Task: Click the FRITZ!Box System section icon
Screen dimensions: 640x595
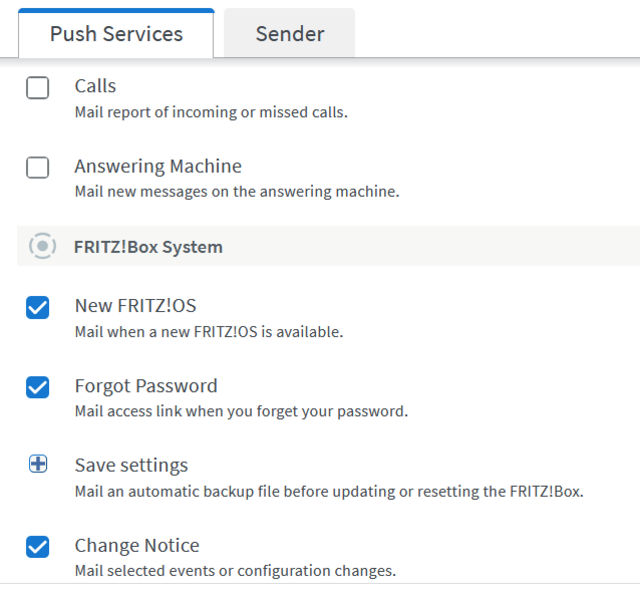Action: [43, 246]
